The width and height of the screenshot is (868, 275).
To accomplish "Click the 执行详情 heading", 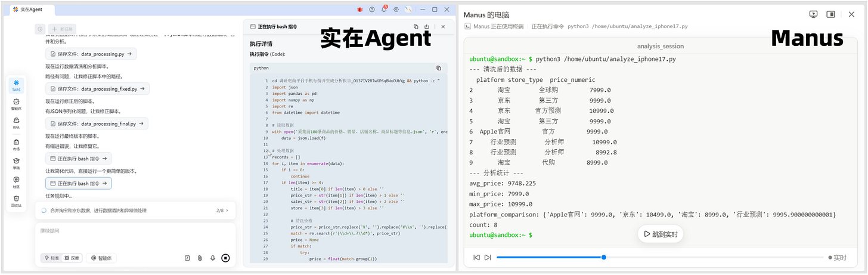I will (x=261, y=44).
